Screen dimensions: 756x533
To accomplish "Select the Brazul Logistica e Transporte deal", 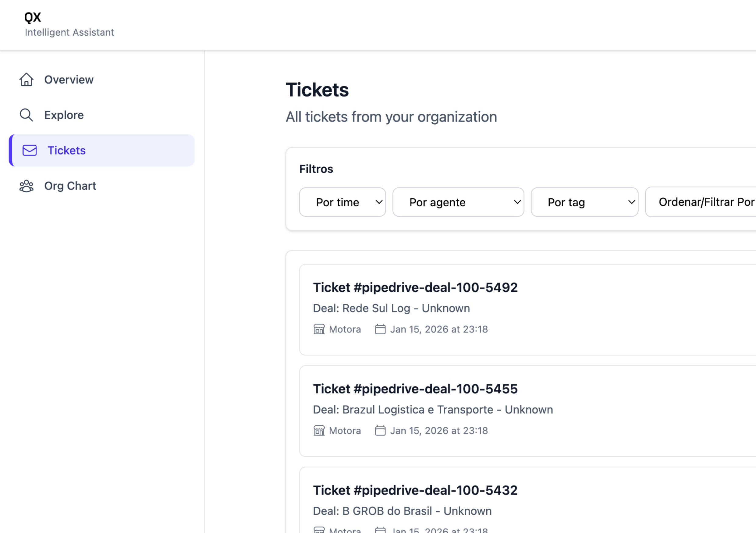I will point(433,410).
